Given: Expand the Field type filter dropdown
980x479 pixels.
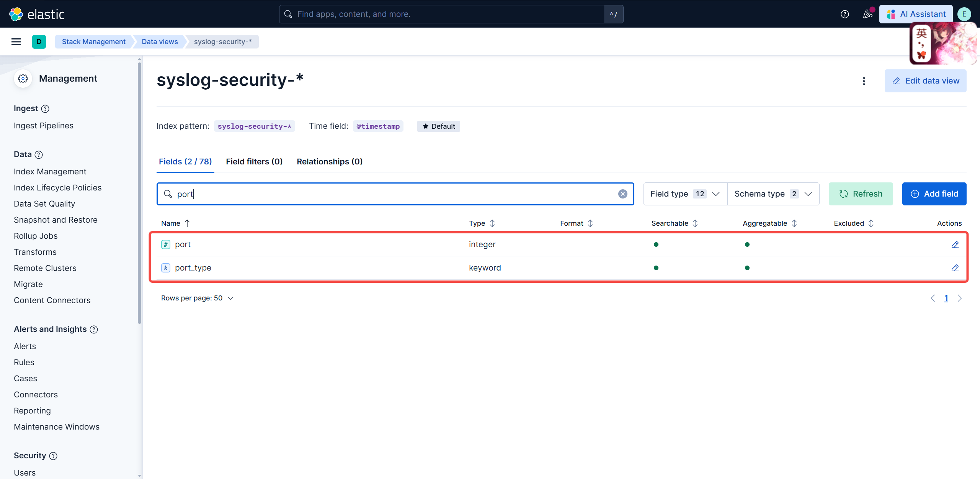Looking at the screenshot, I should tap(685, 194).
